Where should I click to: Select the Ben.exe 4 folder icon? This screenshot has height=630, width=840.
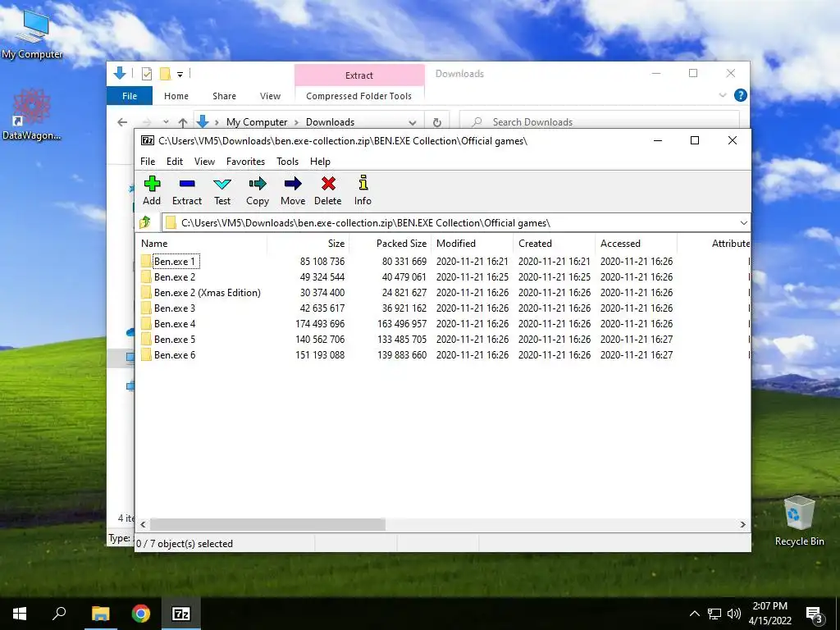point(146,323)
